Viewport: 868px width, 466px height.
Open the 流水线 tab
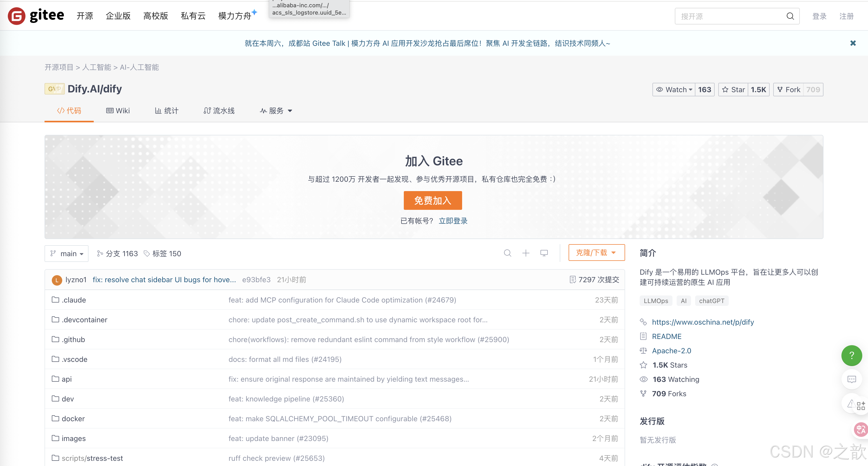click(x=219, y=111)
